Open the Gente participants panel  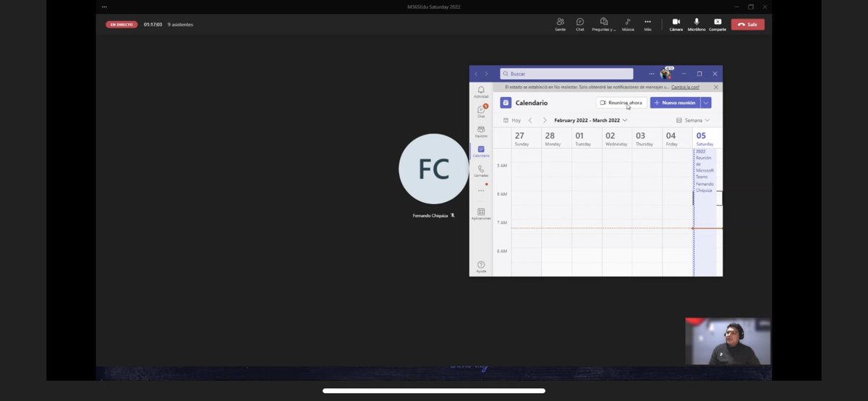click(x=560, y=24)
